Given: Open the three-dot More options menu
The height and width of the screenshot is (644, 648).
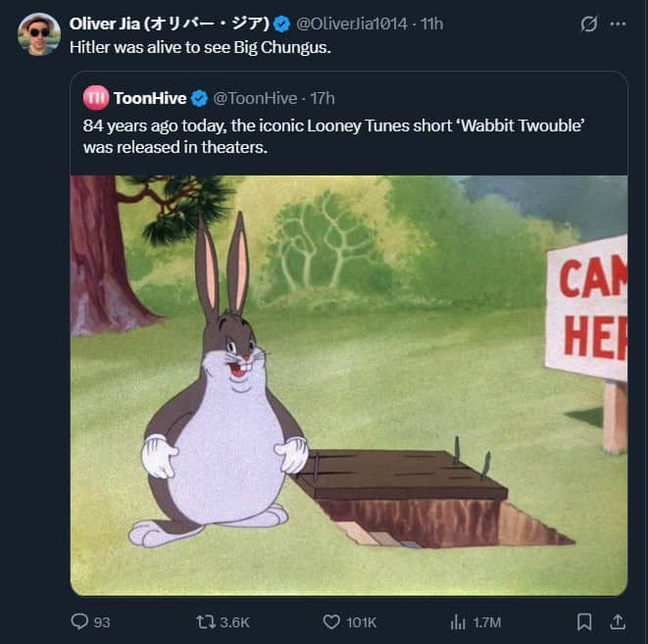Looking at the screenshot, I should (x=618, y=24).
